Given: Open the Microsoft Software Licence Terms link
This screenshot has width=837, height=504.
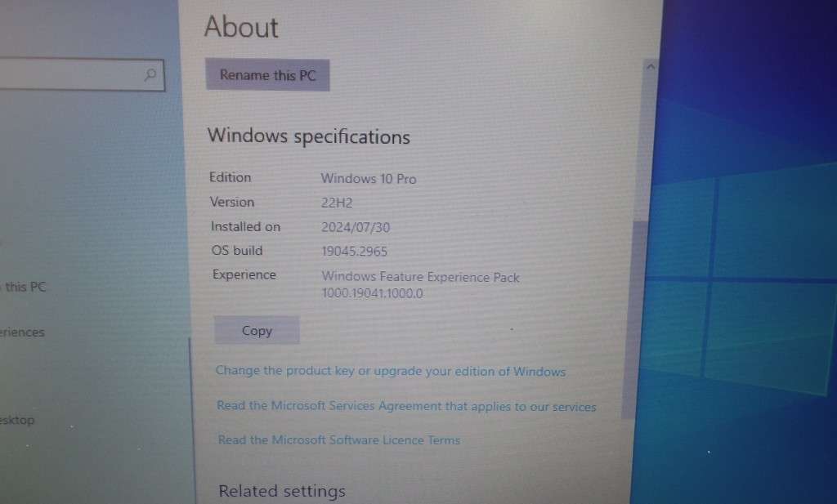Looking at the screenshot, I should (x=338, y=439).
